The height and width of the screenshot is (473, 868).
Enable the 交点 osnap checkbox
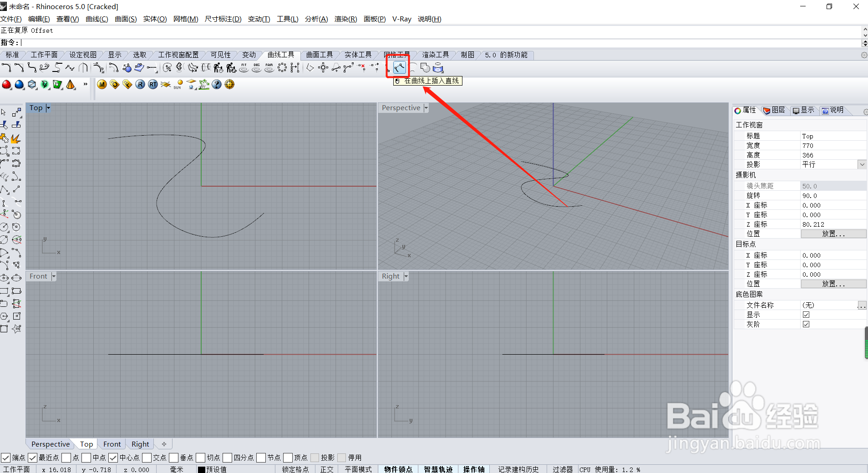pos(147,458)
